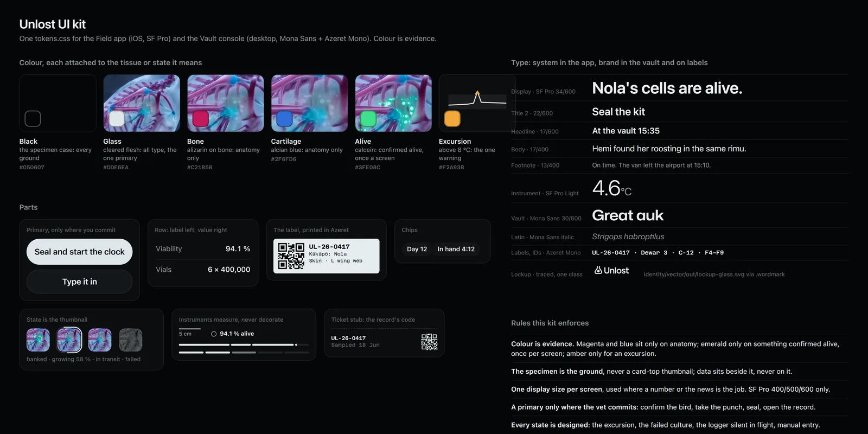Select the outlined growing-state thumbnail

tap(69, 340)
